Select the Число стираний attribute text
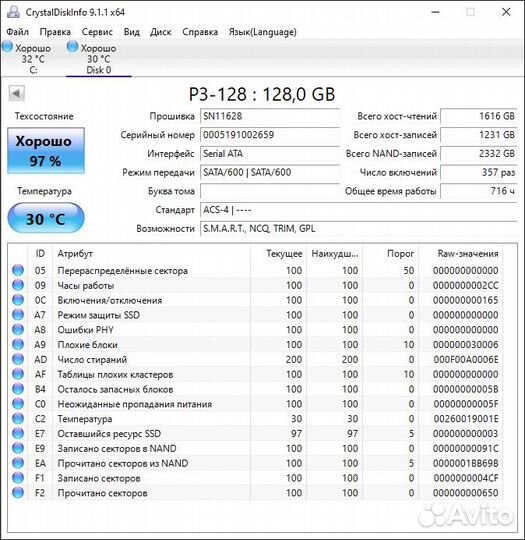Image resolution: width=525 pixels, height=540 pixels. click(92, 360)
